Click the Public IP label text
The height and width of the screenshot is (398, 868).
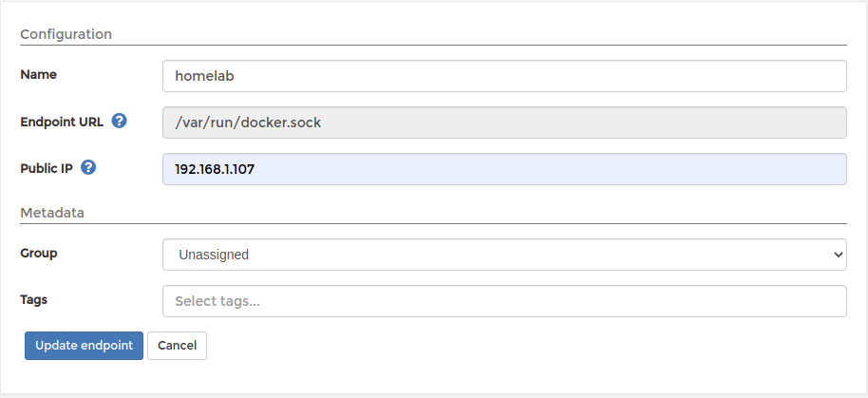[x=47, y=169]
